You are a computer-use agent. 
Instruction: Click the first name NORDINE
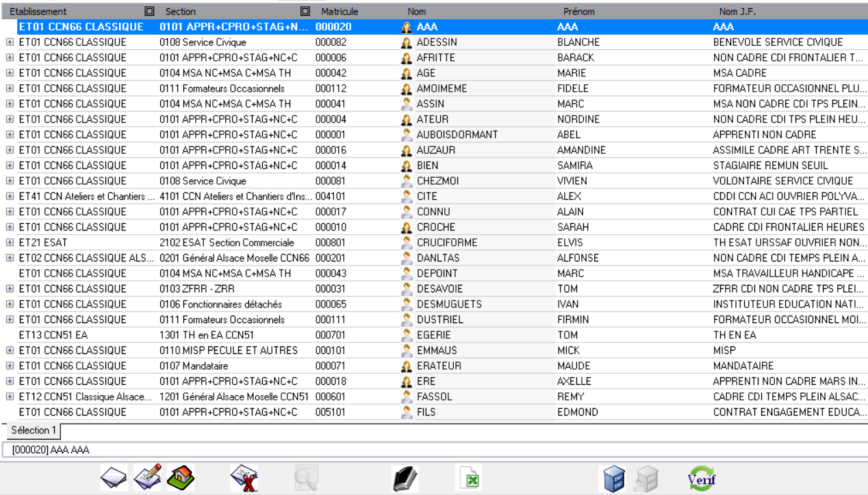click(578, 119)
